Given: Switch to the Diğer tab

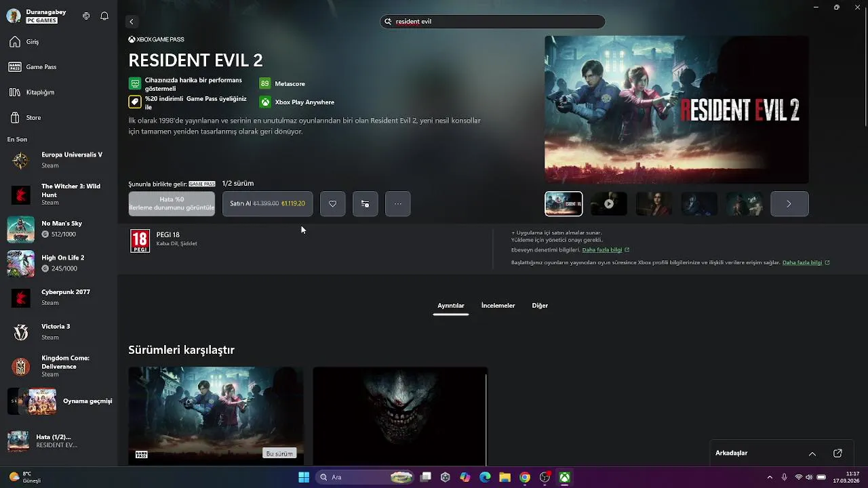Looking at the screenshot, I should [x=540, y=306].
